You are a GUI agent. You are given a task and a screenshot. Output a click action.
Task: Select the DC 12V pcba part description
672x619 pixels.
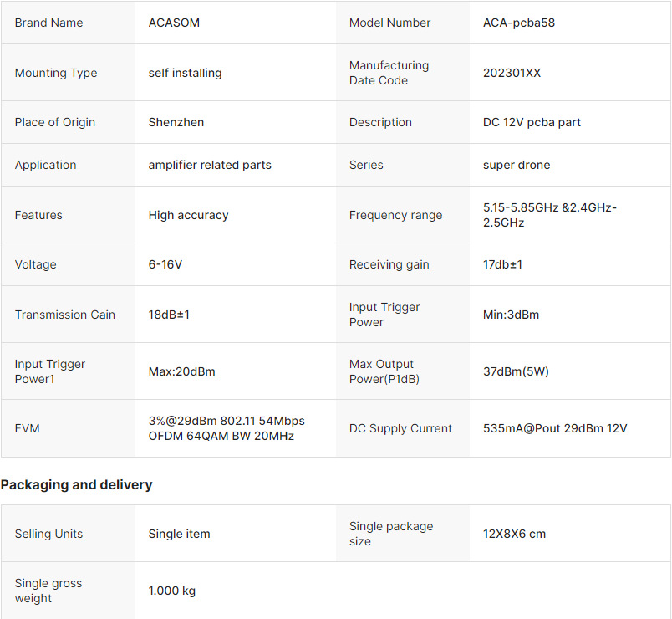click(532, 122)
